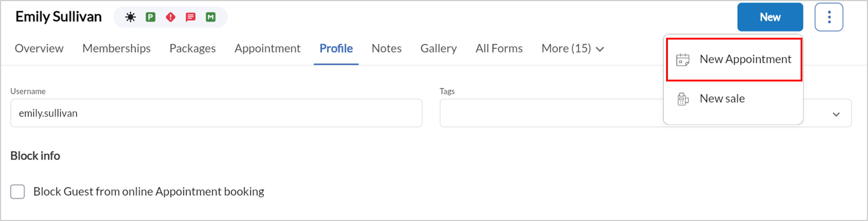The image size is (868, 221).
Task: Open the Memberships tab
Action: pos(116,48)
